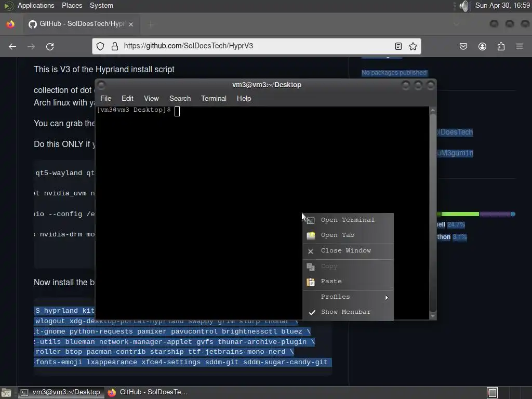Open the terminal File menu

105,98
